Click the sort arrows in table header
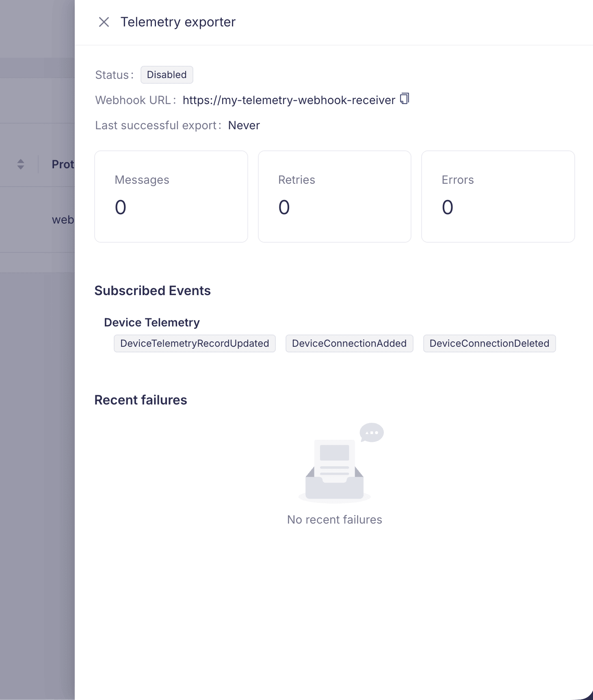 pos(21,164)
